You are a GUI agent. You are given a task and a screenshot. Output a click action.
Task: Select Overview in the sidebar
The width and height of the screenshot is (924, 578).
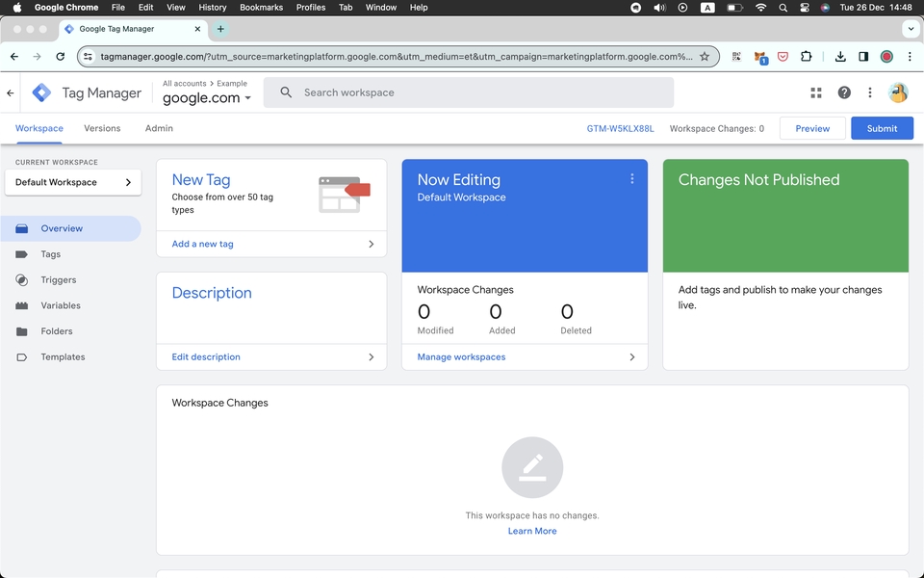[70, 228]
